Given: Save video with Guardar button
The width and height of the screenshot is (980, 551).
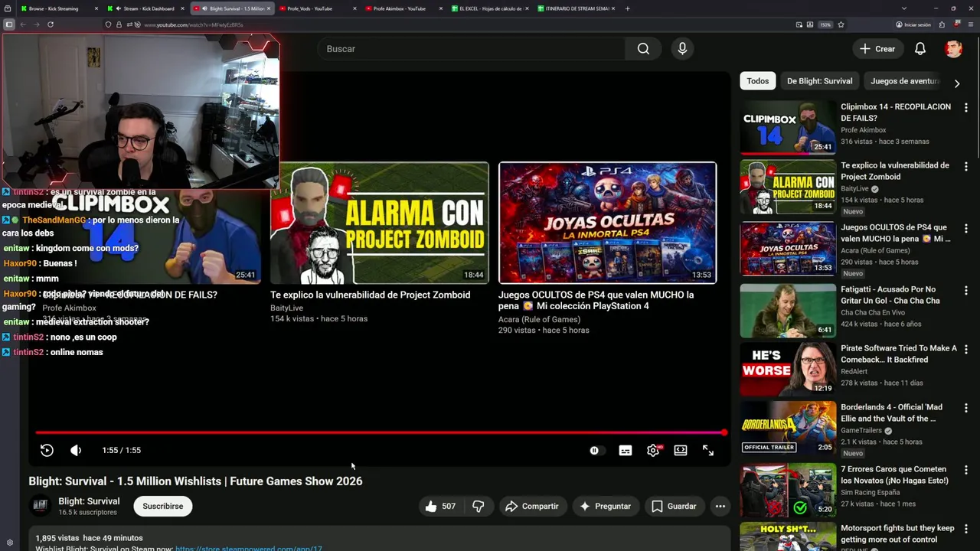Looking at the screenshot, I should tap(674, 506).
